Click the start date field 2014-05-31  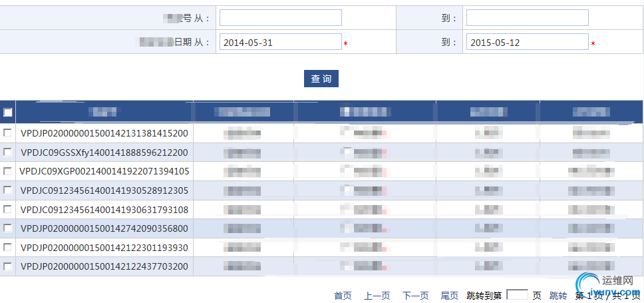click(281, 42)
